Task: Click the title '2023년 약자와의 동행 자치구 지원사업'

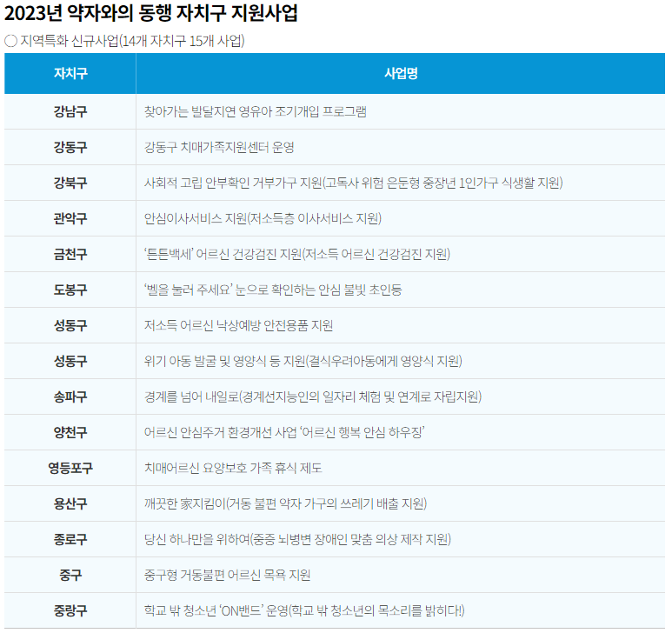Action: pyautogui.click(x=151, y=14)
